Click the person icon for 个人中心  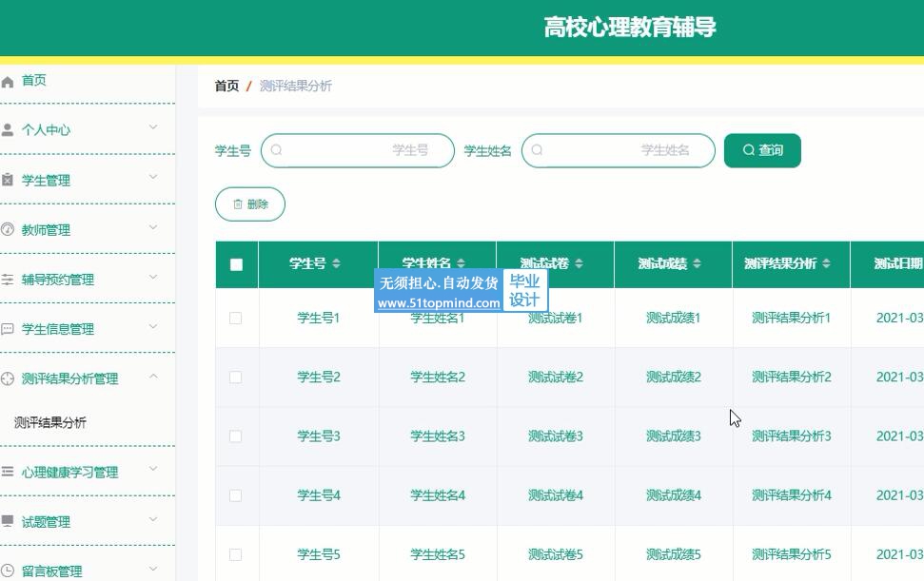(x=8, y=130)
